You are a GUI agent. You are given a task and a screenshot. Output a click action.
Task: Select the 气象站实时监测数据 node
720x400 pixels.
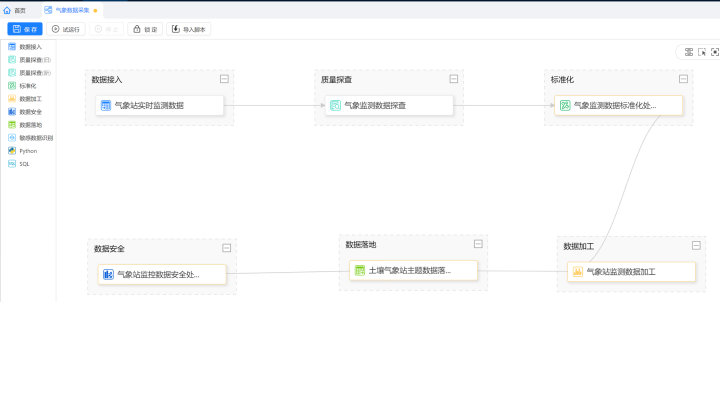point(160,105)
